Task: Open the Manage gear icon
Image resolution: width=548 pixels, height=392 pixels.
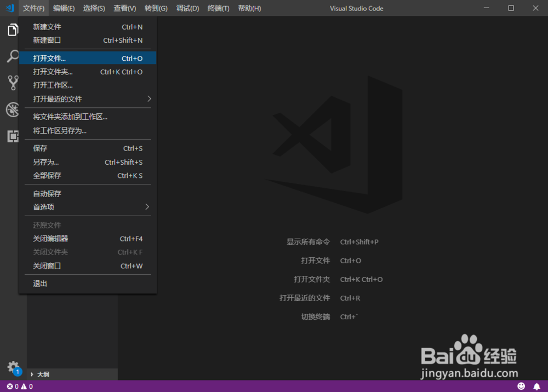Action: point(13,367)
